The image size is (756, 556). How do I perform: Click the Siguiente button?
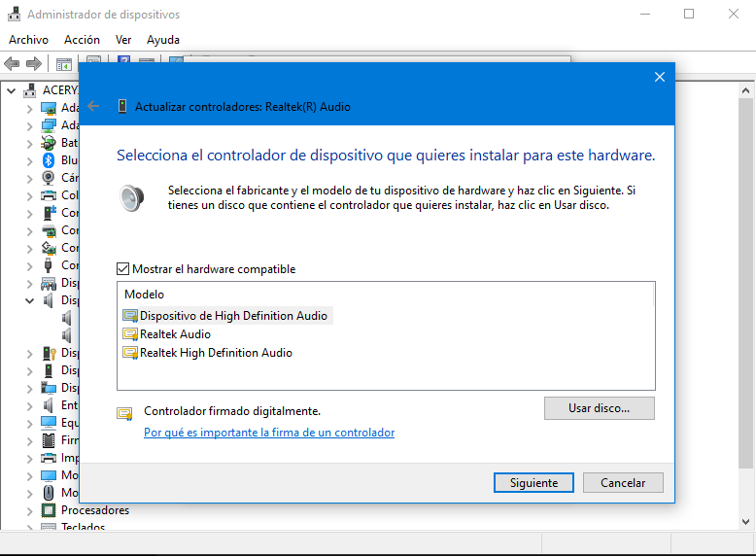pyautogui.click(x=533, y=482)
